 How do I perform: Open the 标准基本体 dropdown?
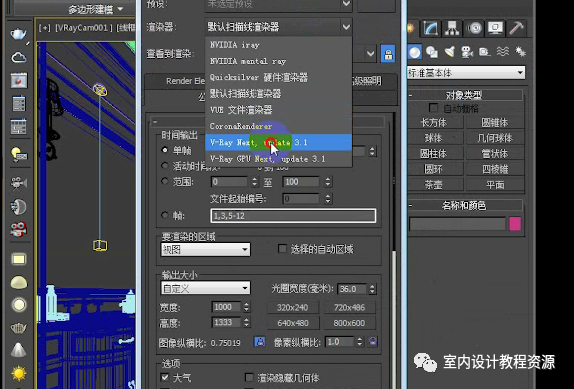(x=466, y=73)
